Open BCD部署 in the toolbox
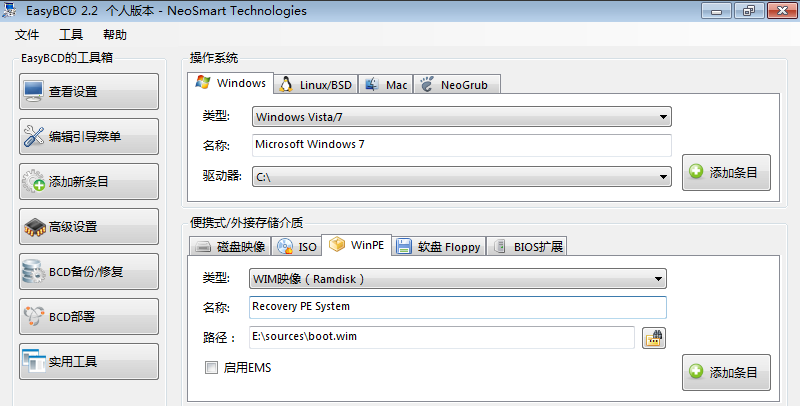The height and width of the screenshot is (407, 800). (x=89, y=316)
